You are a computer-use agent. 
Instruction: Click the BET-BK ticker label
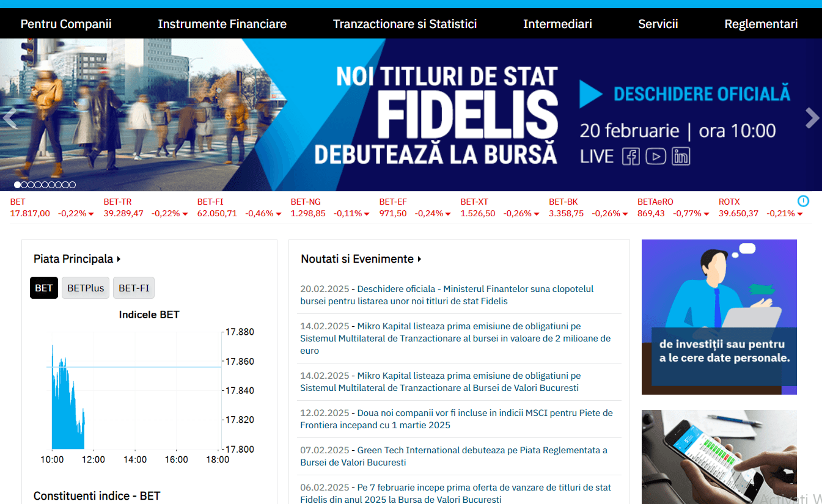pos(563,202)
